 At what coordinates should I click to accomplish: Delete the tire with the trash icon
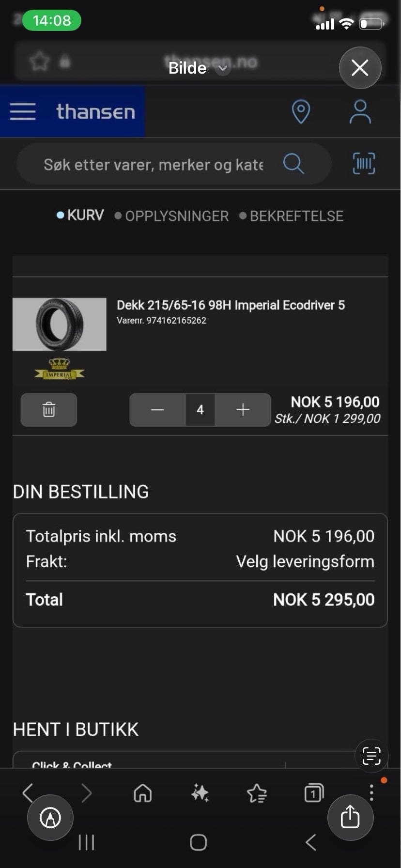49,410
